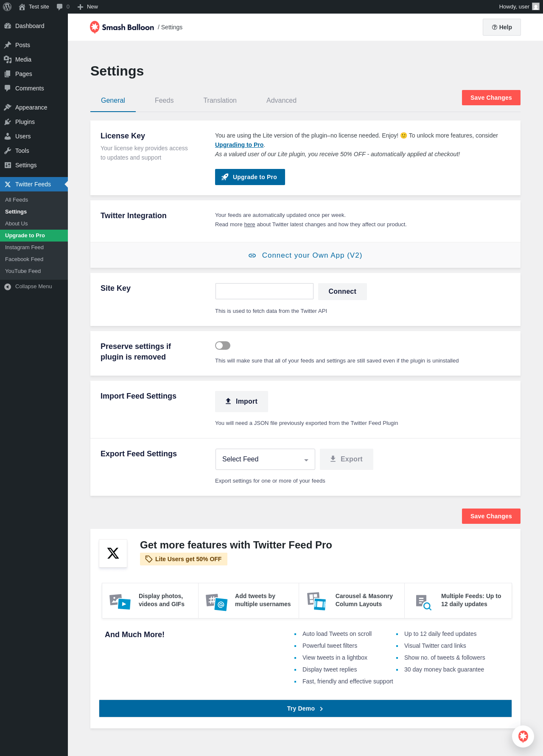Click Connect your Own App (V2)
This screenshot has height=756, width=543.
tap(305, 255)
